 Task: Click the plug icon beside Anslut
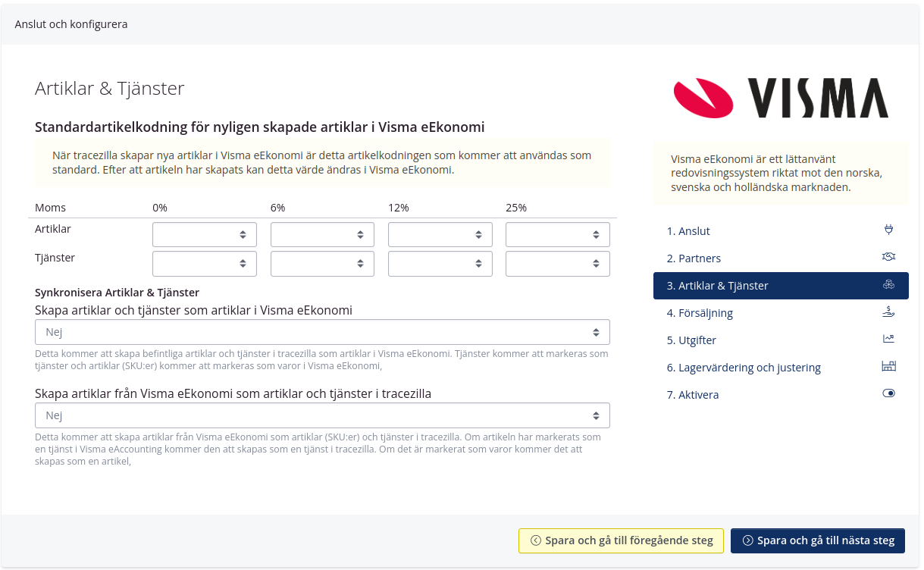pos(888,230)
